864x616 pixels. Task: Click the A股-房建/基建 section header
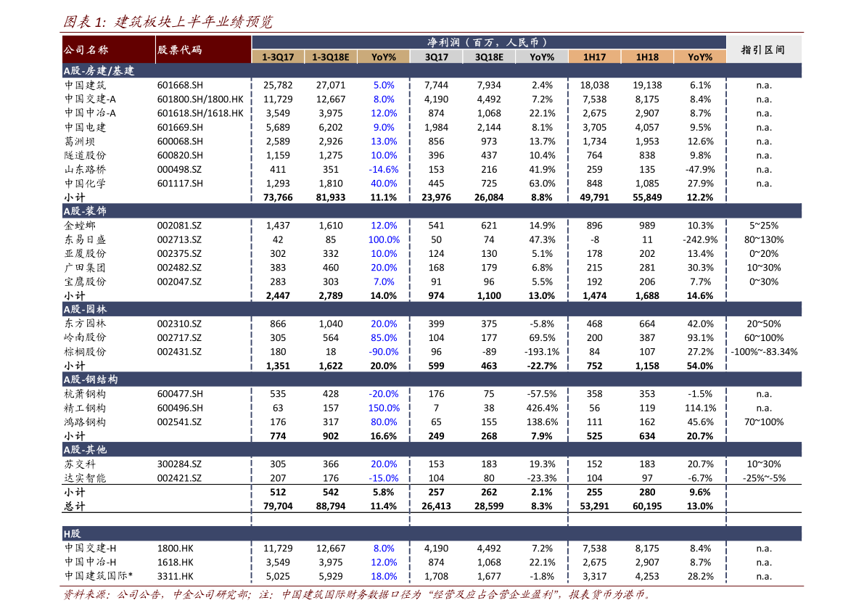pyautogui.click(x=432, y=70)
